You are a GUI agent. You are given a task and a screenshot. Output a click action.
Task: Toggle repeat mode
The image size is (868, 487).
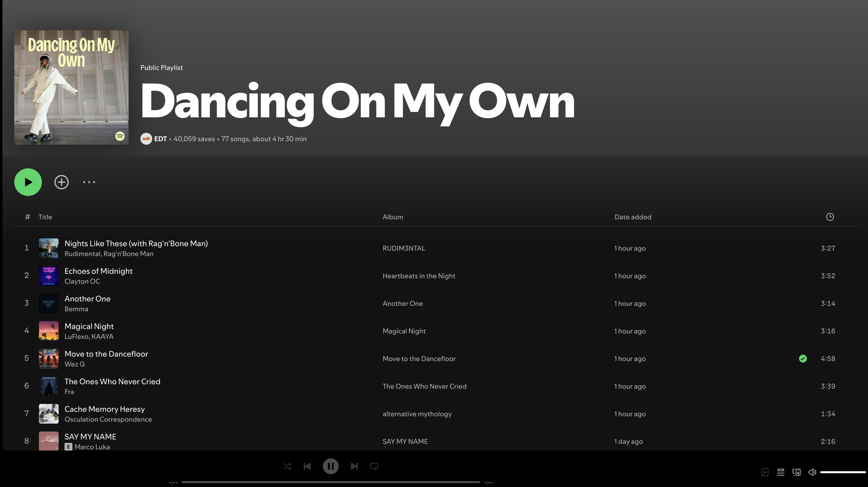374,466
